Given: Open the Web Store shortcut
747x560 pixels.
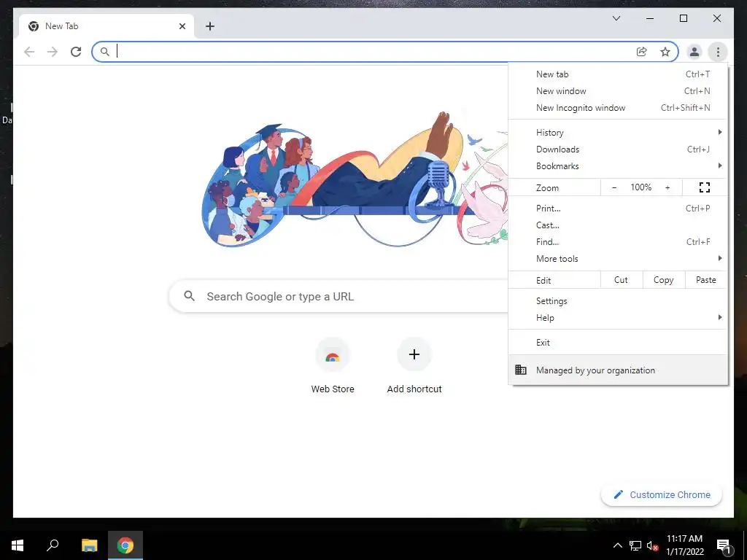Looking at the screenshot, I should [x=333, y=366].
